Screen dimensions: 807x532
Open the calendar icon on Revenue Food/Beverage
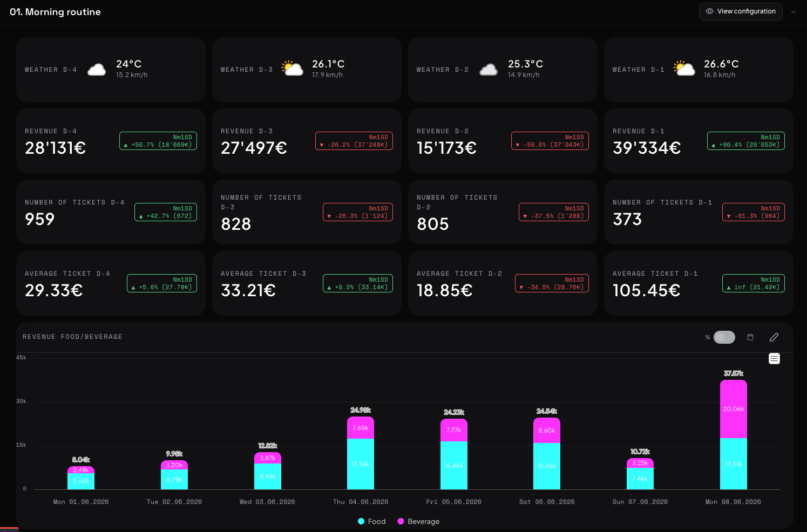coord(750,337)
